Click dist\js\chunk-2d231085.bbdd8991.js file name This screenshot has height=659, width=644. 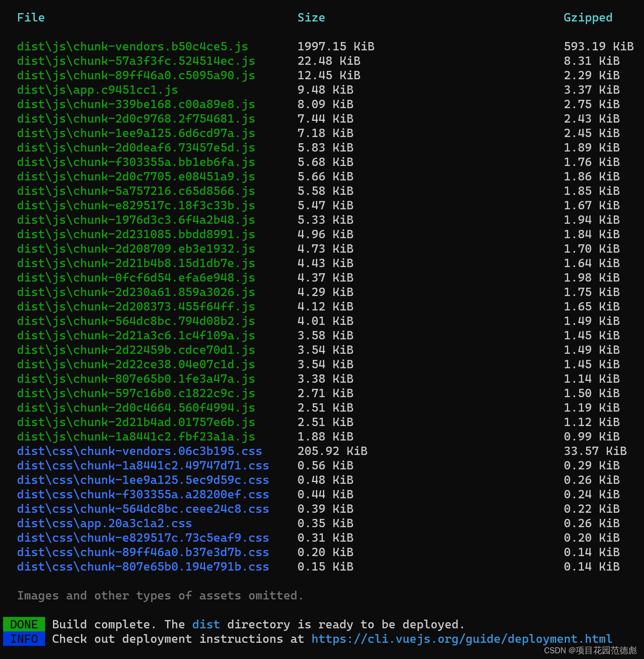pos(136,234)
